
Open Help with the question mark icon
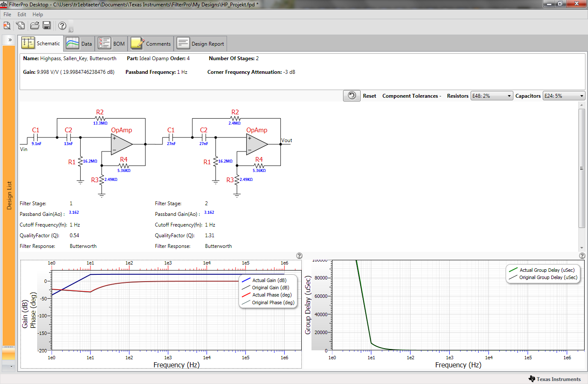62,26
